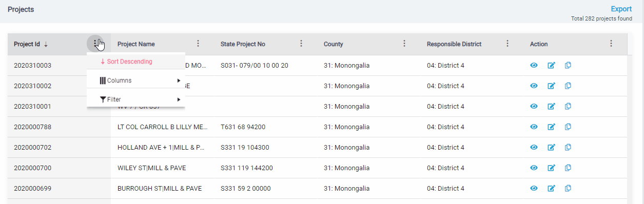Open the County column menu
Screen dimensions: 644x204
click(x=404, y=44)
